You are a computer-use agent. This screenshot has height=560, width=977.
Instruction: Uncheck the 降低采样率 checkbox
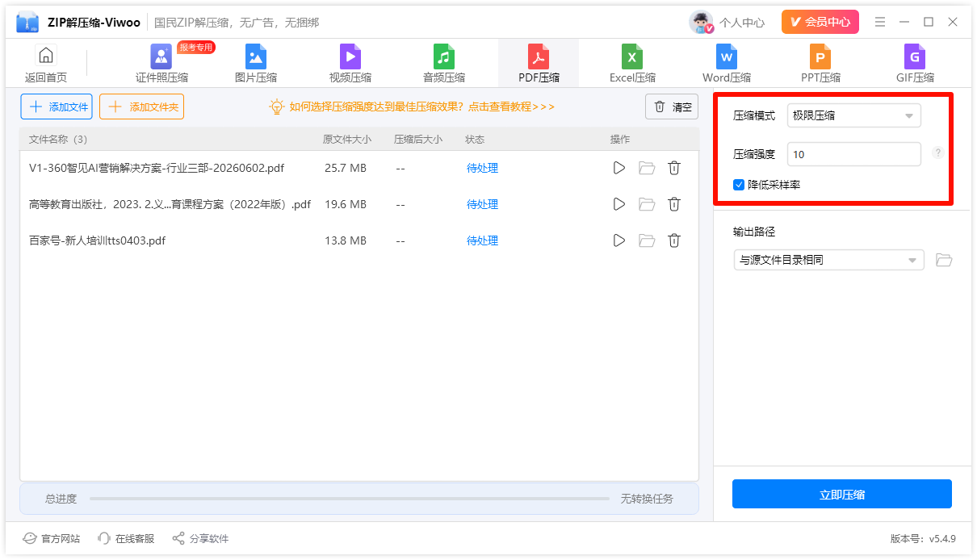coord(739,185)
